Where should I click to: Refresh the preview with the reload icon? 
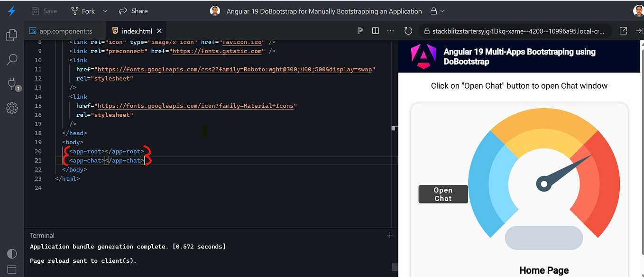[408, 30]
